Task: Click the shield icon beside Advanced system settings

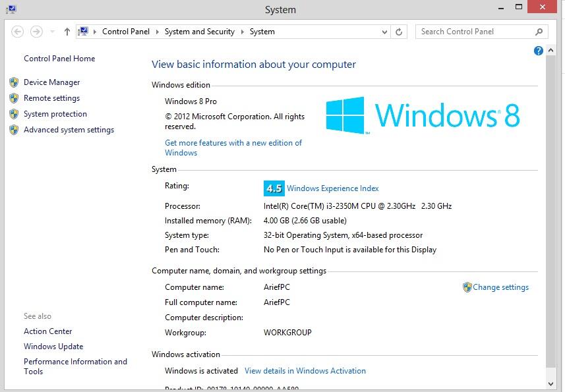Action: 14,130
